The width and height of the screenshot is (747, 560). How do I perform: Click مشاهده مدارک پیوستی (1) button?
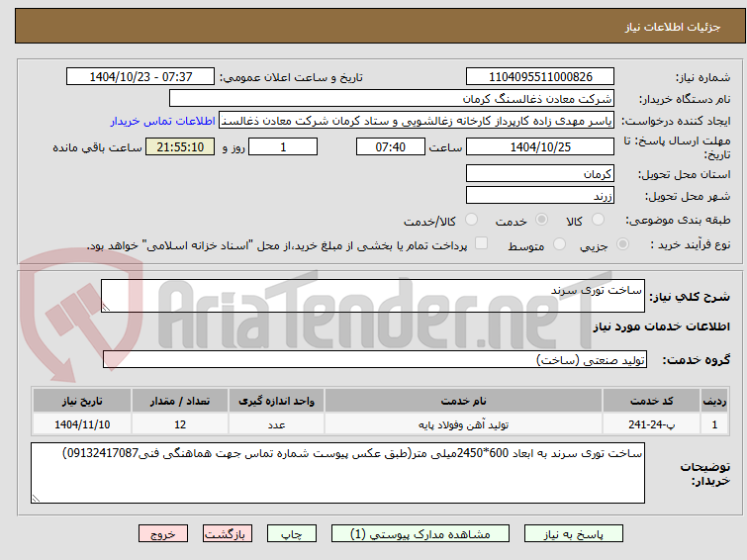pyautogui.click(x=420, y=534)
